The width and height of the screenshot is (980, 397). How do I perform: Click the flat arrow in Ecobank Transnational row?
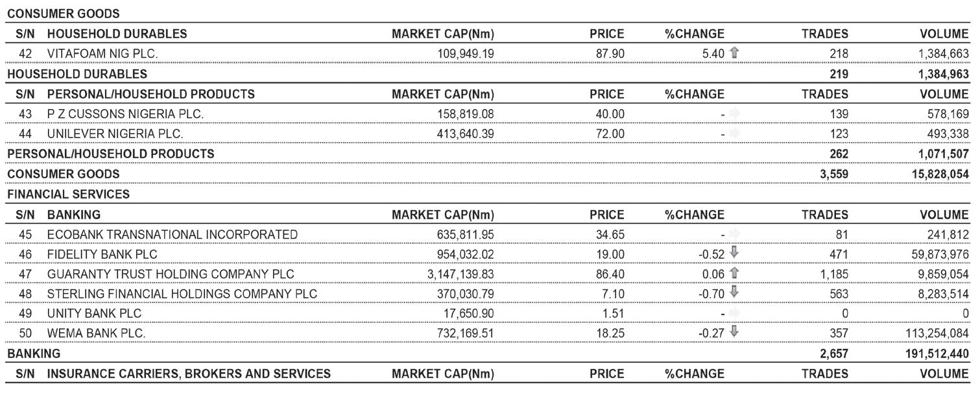(734, 234)
